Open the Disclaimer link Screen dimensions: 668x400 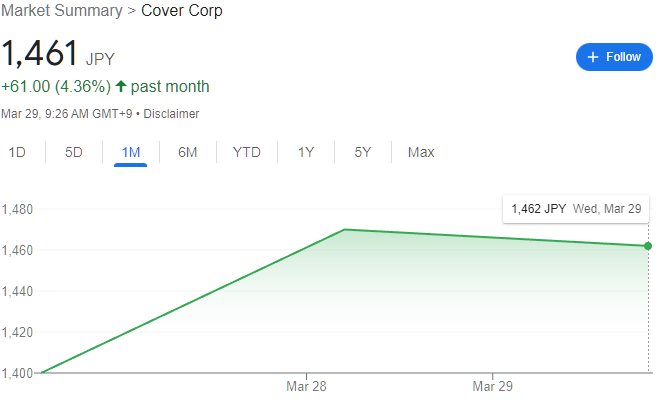[171, 114]
